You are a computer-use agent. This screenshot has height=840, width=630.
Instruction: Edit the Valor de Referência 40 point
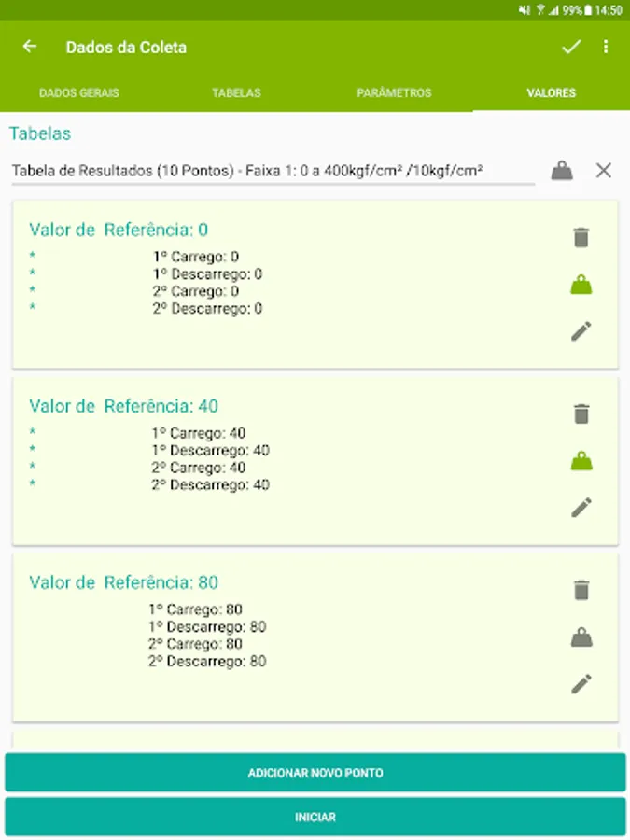581,508
